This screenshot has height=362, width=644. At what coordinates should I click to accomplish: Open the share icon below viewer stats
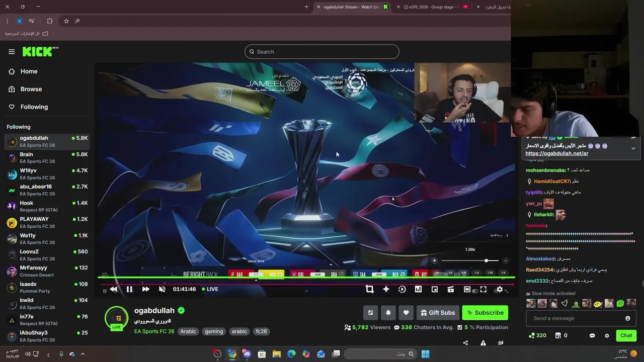click(465, 343)
